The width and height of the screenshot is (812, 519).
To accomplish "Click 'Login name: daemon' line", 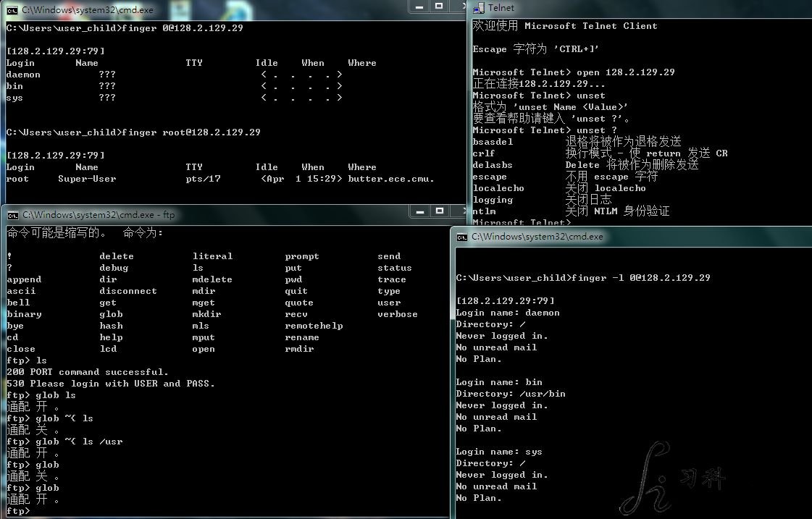I will click(x=508, y=313).
